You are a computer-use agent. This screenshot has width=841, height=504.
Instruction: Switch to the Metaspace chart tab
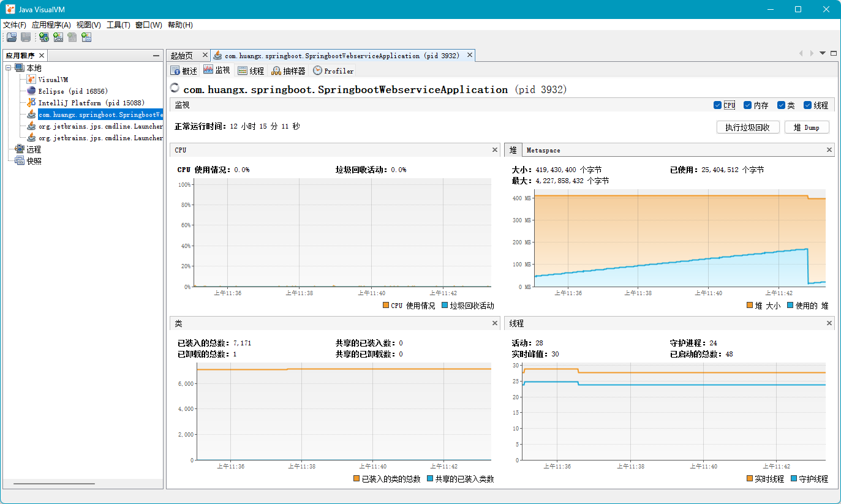[x=543, y=150]
